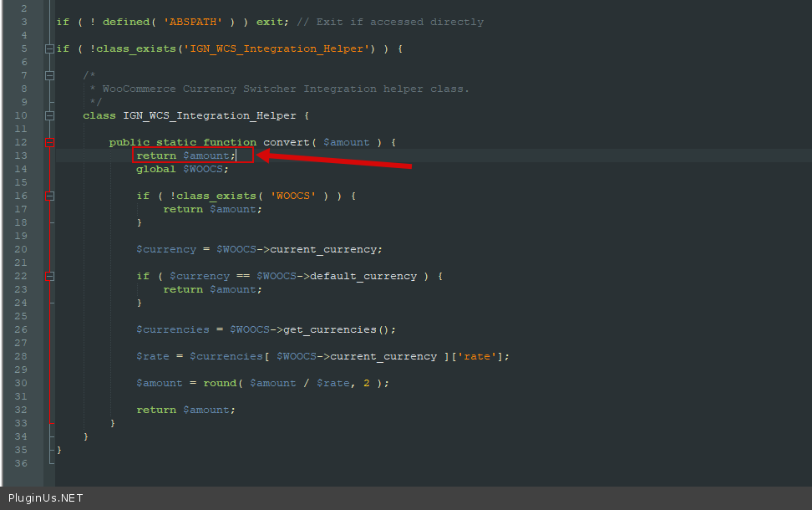The image size is (812, 510).
Task: Click the 'round' function call on line 30
Action: tap(219, 383)
